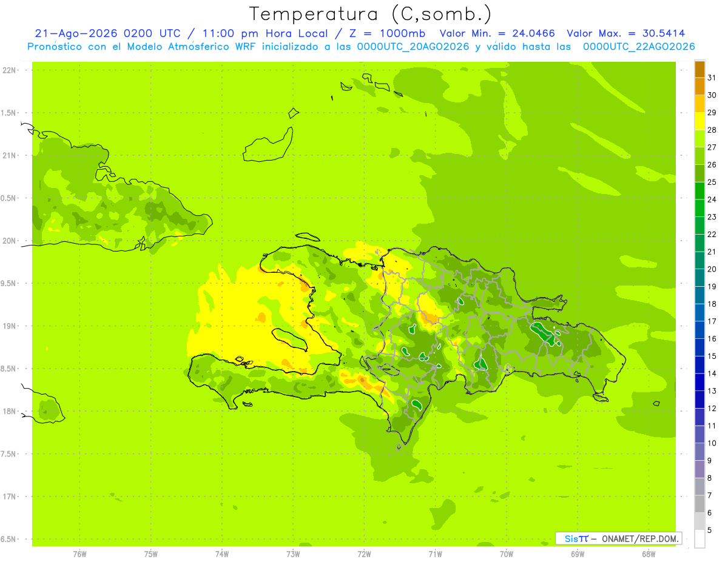Pick the yellow swatch between 28 and 29
The height and width of the screenshot is (562, 728).
tap(699, 121)
